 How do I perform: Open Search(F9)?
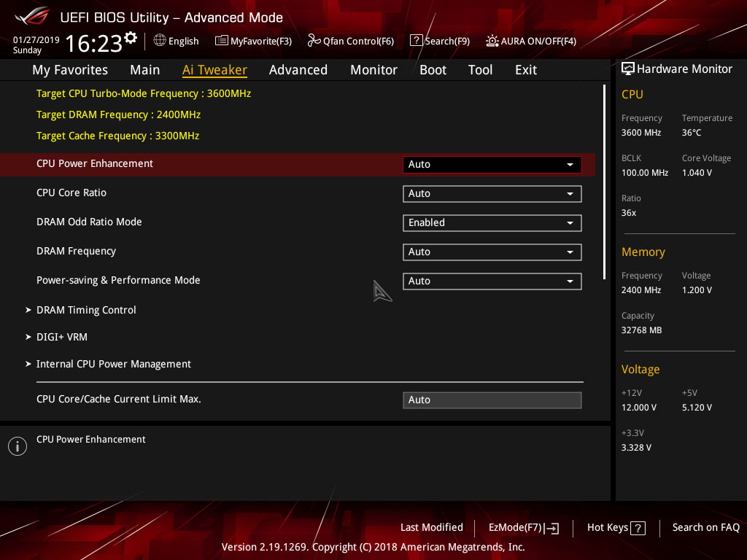coord(440,41)
